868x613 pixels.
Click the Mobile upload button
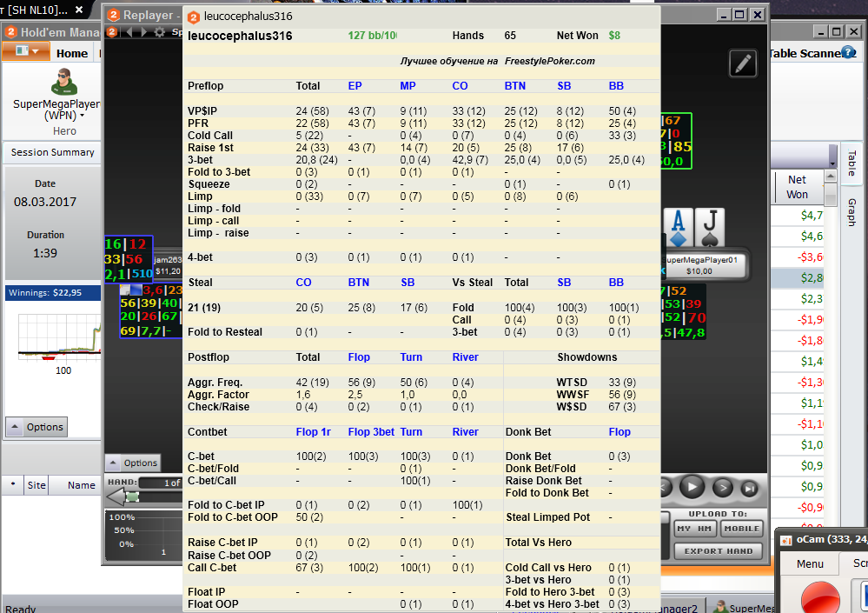coord(742,529)
